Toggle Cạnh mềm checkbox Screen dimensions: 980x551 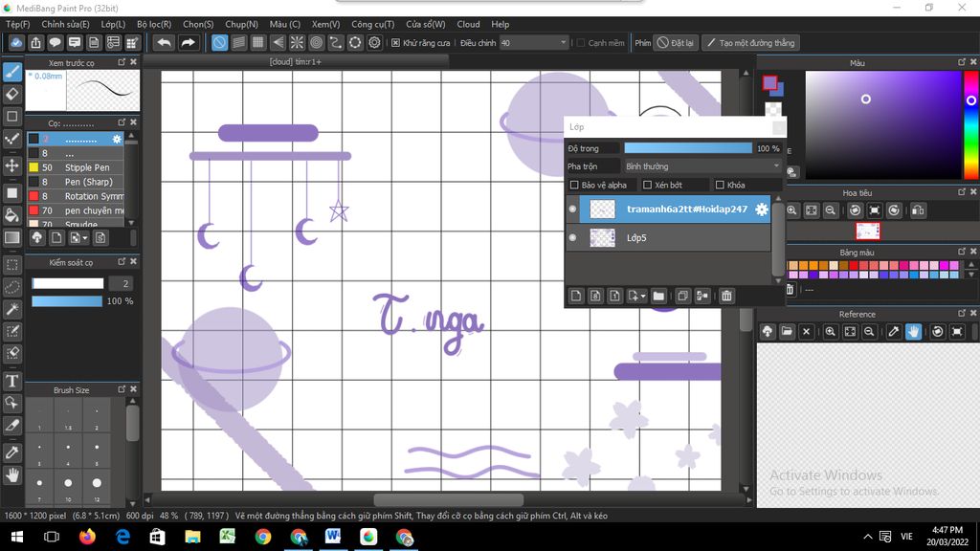point(581,43)
